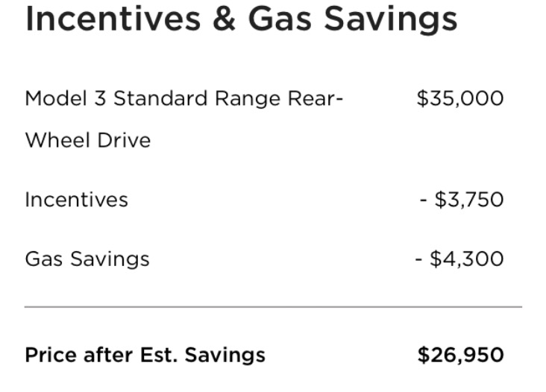Click the "Wheel Drive" text line
This screenshot has height=392, width=546.
tap(87, 140)
